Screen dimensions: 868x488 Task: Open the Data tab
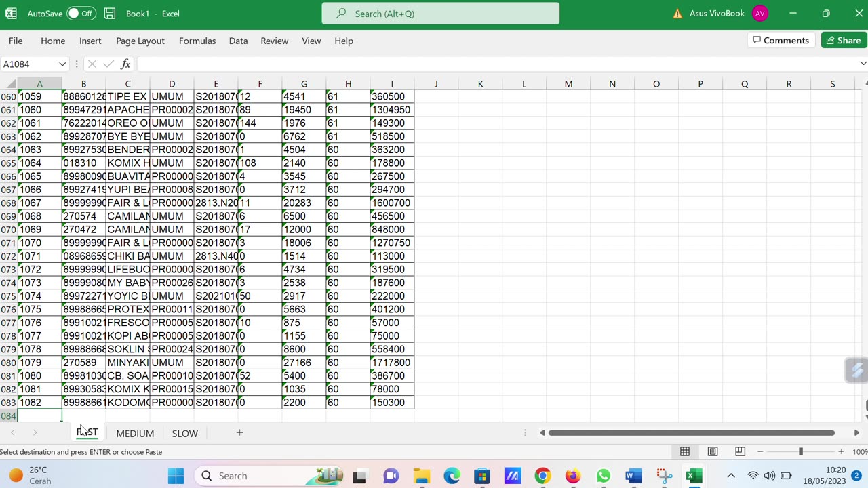coord(238,41)
